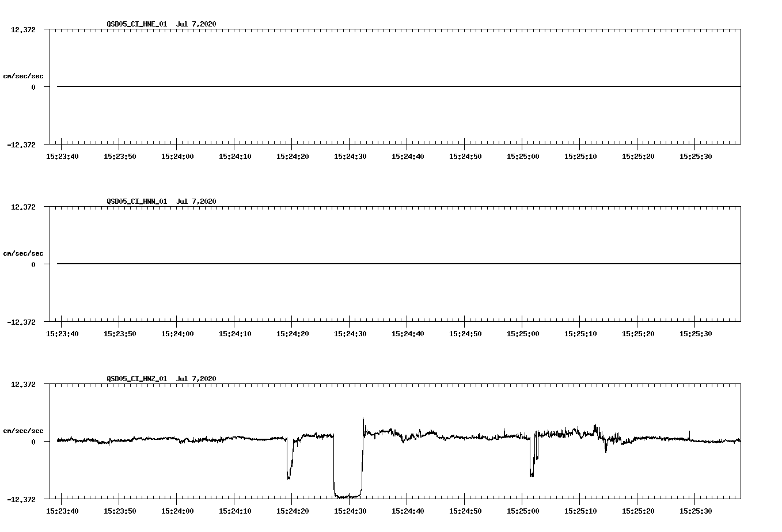Click the cm/sec/sec unit label on HNE chart

tap(23, 76)
